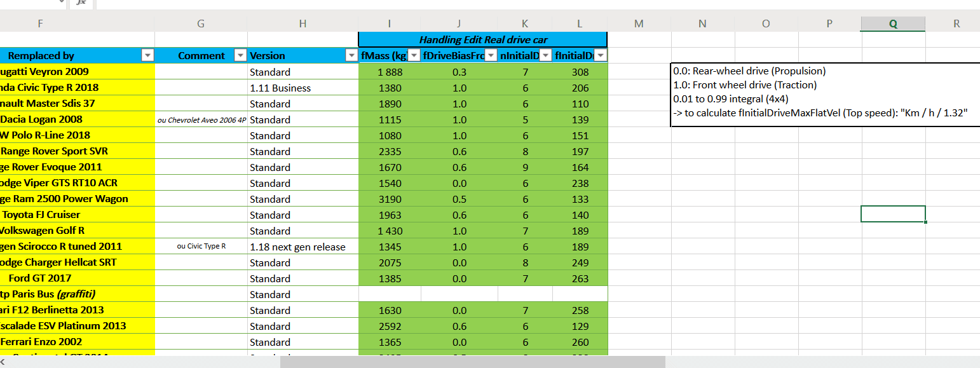
Task: Select the Dodge Viper GTS RT10 ACR cell
Action: 77,183
